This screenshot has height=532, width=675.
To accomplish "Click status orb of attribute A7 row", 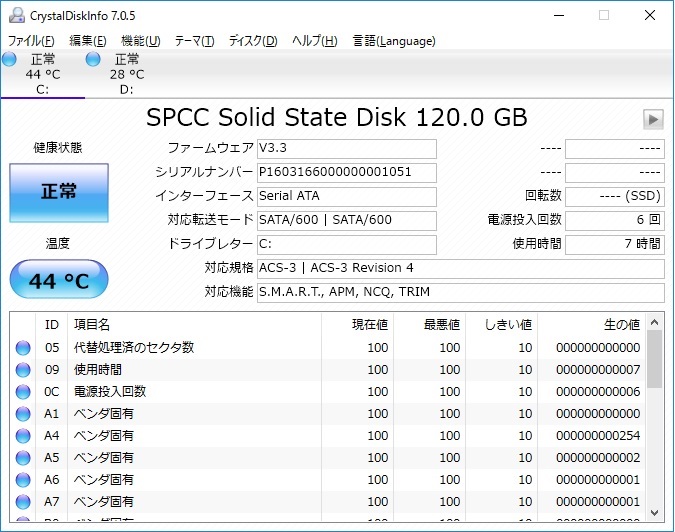I will point(23,501).
